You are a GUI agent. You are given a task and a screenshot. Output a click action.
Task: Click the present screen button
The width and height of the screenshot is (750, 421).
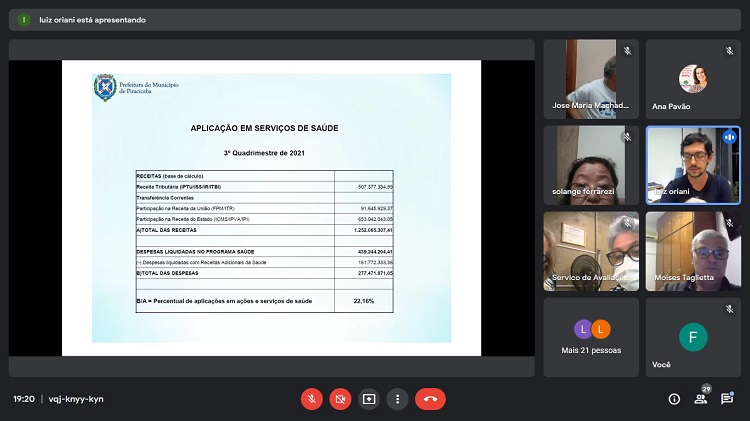coord(369,399)
